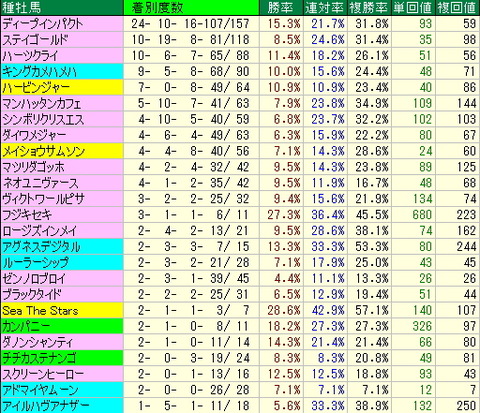Viewport: 480px width, 413px height.
Task: Click the 複勝率 column header
Action: 369,8
